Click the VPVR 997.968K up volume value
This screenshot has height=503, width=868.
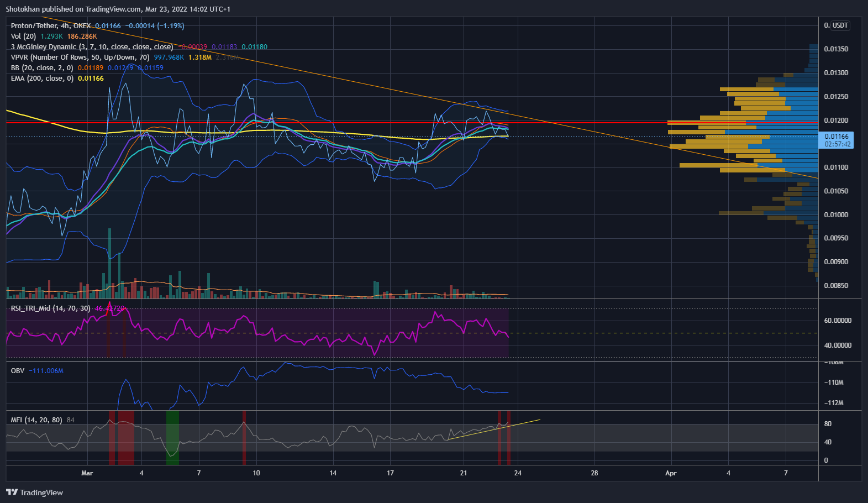pyautogui.click(x=169, y=57)
